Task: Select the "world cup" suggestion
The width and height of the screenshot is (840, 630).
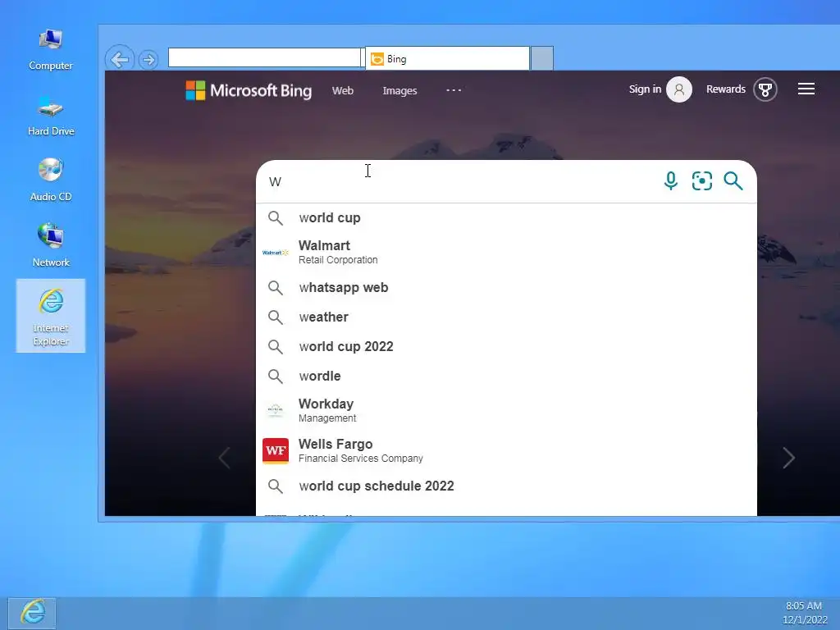Action: point(506,218)
